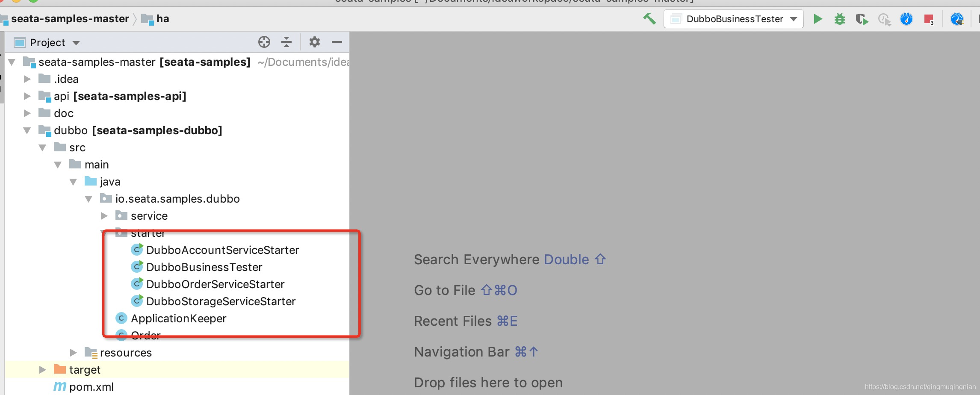This screenshot has height=395, width=980.
Task: Click the Project window icon in header
Action: 20,43
